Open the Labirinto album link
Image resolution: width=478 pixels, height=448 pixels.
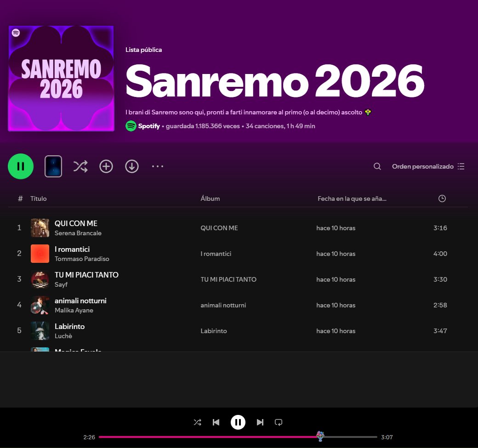click(x=214, y=331)
